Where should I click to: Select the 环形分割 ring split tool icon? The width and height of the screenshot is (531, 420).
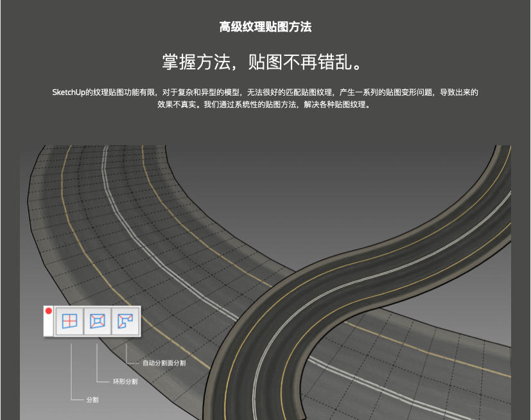tap(98, 320)
